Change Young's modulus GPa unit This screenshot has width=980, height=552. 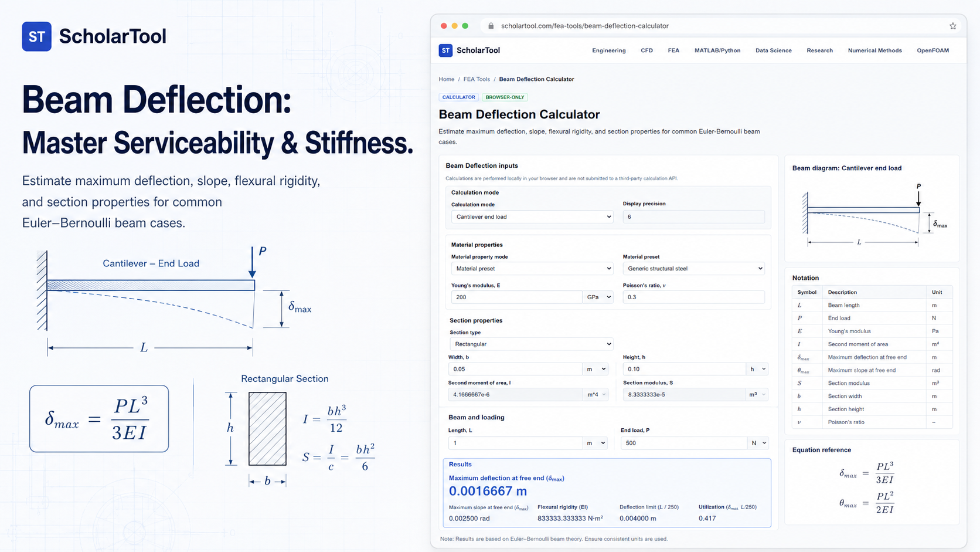(x=598, y=297)
